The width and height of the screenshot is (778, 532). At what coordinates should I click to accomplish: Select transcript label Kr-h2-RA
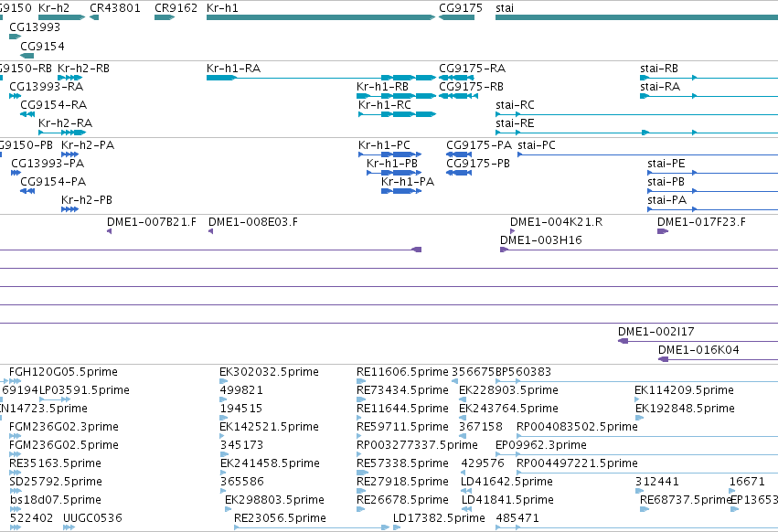coord(66,122)
